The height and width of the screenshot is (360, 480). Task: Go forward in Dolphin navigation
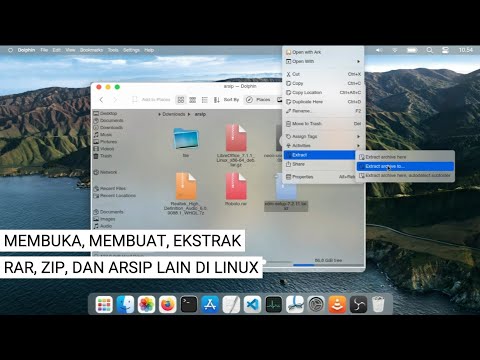[115, 100]
